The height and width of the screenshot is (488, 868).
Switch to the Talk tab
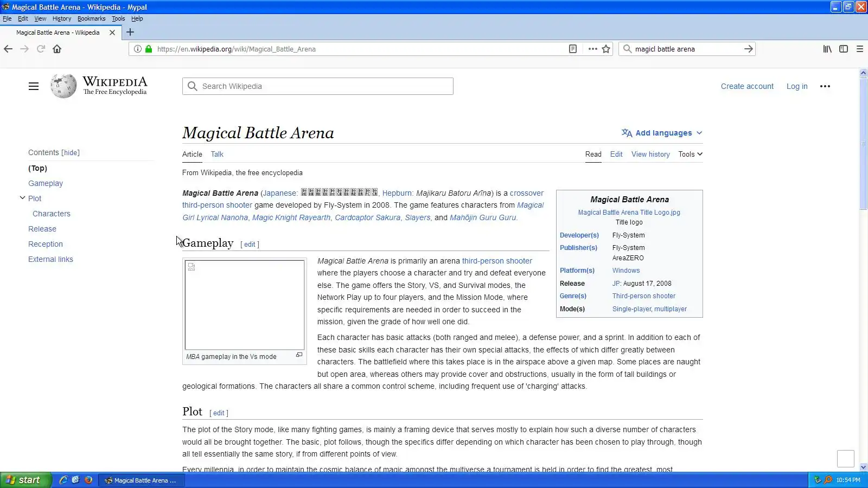tap(217, 154)
